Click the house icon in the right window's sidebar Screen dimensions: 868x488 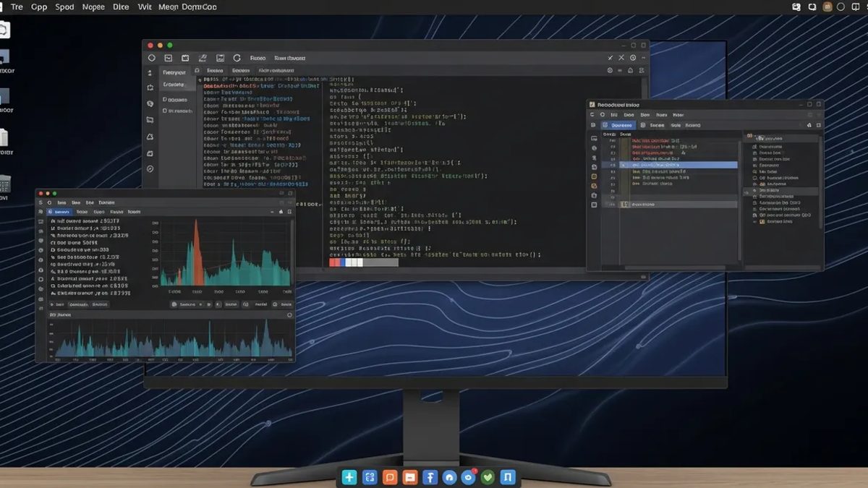594,195
